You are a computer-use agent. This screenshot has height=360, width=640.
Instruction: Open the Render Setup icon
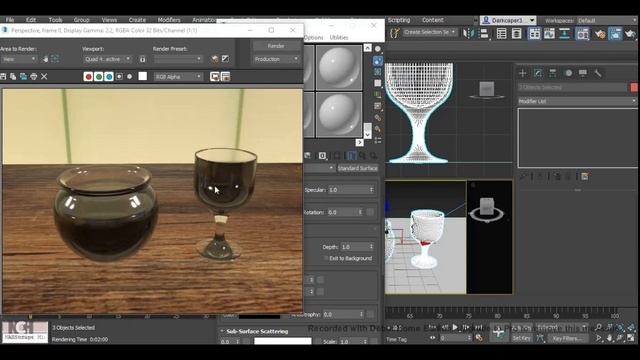215,59
